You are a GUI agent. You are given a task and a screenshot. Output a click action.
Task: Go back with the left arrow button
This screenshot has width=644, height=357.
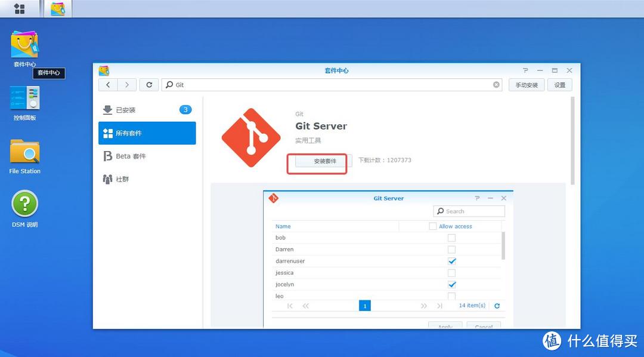pos(108,85)
